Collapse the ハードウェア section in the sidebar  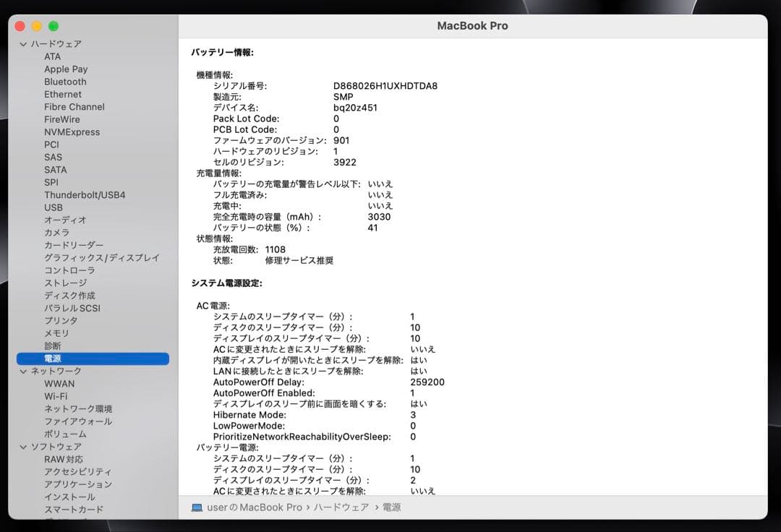[x=24, y=43]
